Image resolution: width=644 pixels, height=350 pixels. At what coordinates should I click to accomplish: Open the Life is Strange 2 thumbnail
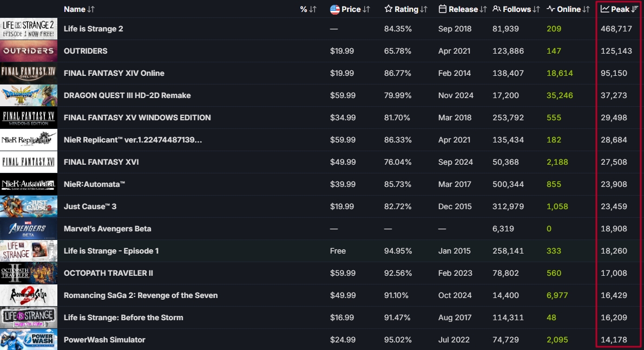pos(29,29)
